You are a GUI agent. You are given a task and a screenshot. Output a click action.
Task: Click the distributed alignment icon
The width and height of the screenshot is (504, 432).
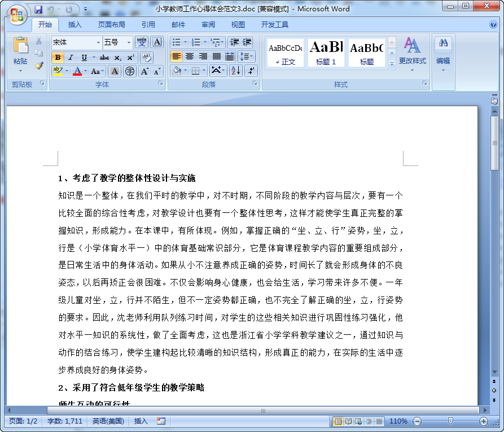click(x=230, y=56)
